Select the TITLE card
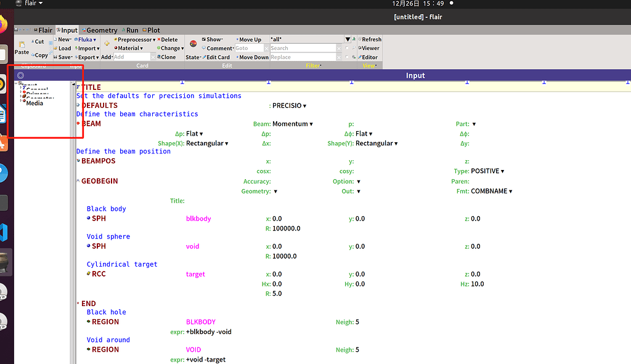Image resolution: width=631 pixels, height=364 pixels. tap(91, 87)
